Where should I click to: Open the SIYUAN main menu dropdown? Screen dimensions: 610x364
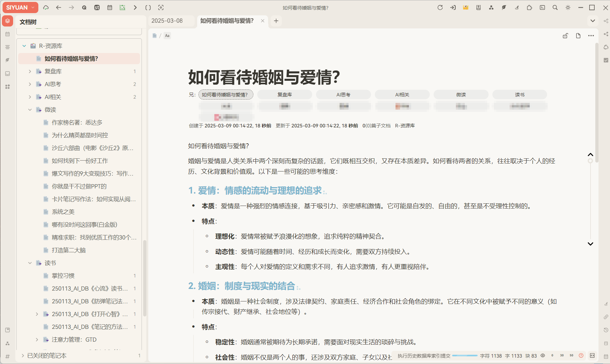click(20, 8)
